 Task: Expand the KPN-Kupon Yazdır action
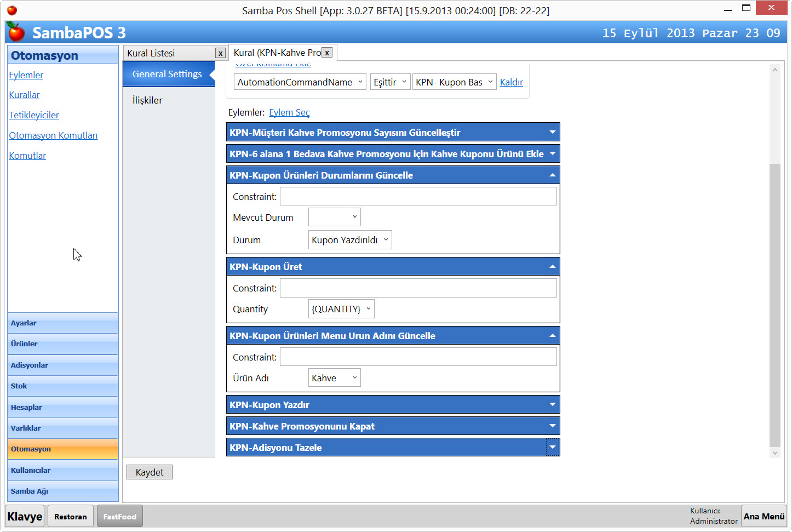tap(552, 405)
